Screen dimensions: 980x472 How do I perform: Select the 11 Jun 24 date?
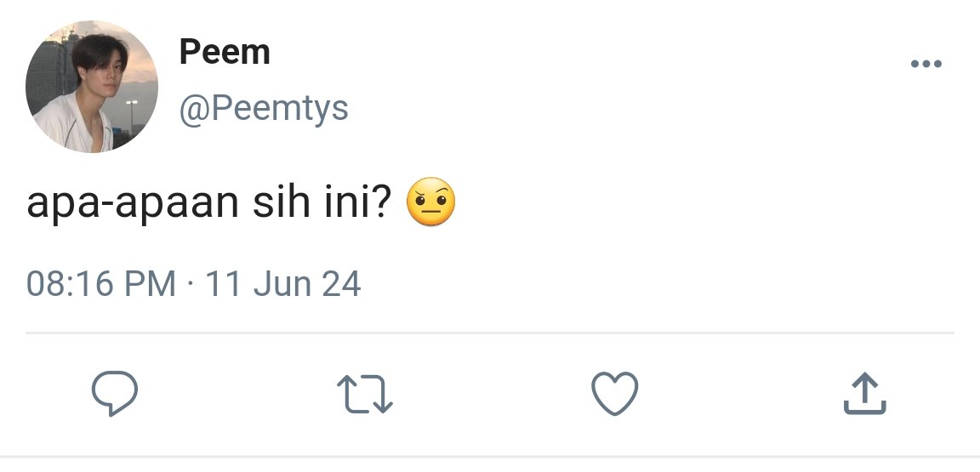283,283
